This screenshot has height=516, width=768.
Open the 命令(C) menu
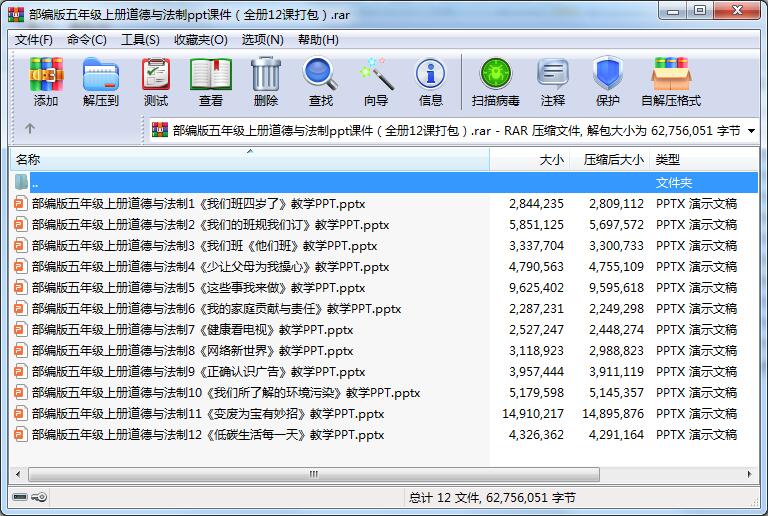[87, 40]
